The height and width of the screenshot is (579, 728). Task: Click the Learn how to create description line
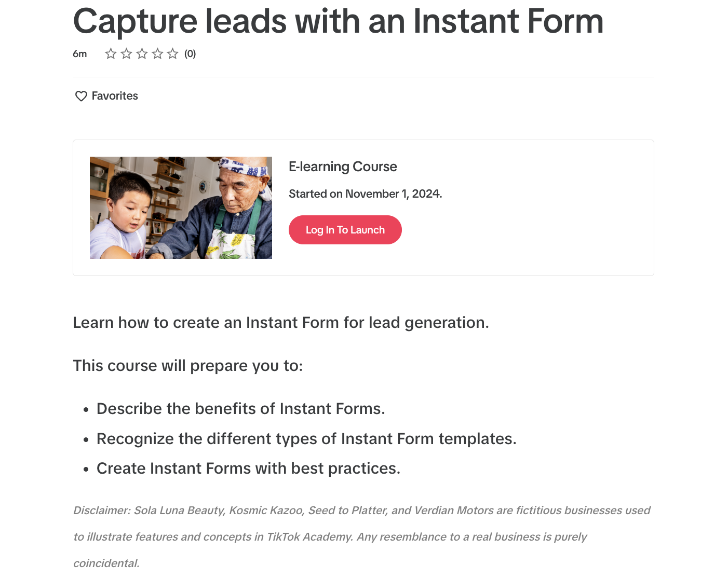tap(281, 323)
